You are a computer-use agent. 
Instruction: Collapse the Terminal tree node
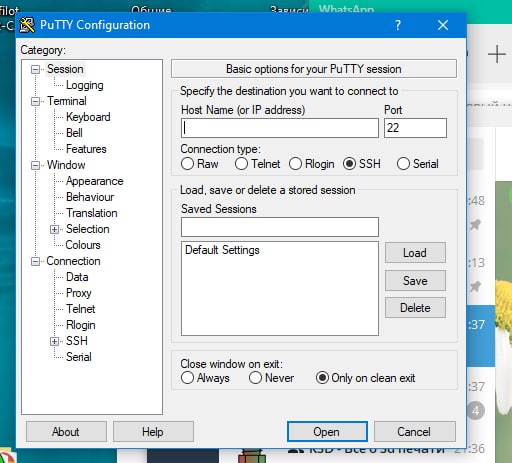[x=35, y=101]
